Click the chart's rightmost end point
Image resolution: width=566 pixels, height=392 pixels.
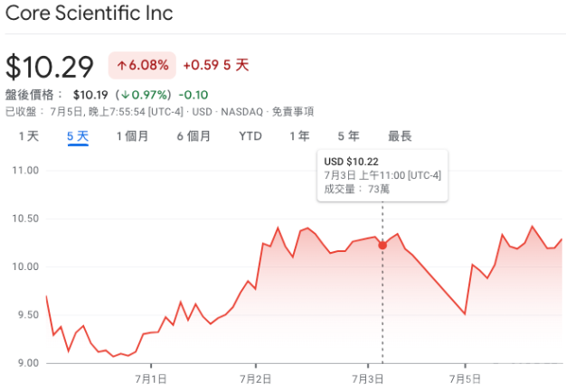[x=561, y=239]
